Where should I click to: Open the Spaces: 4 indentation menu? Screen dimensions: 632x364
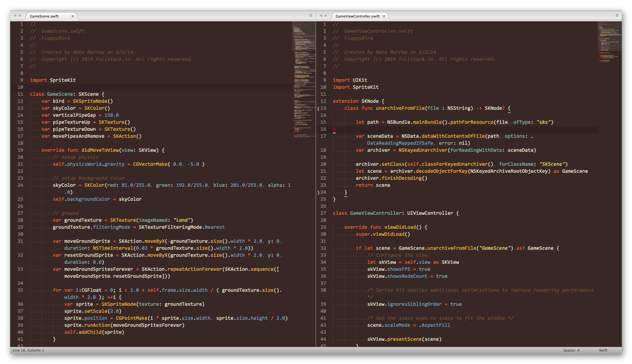click(571, 350)
